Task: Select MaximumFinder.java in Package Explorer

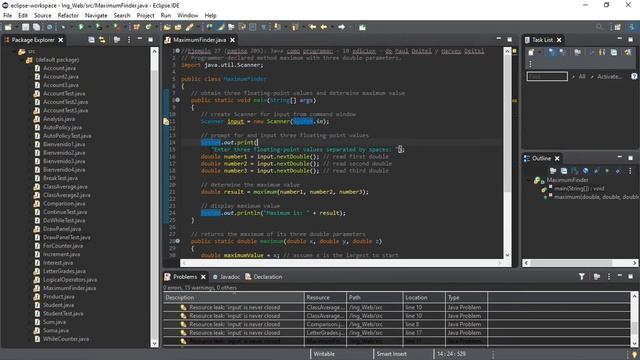Action: pos(70,288)
